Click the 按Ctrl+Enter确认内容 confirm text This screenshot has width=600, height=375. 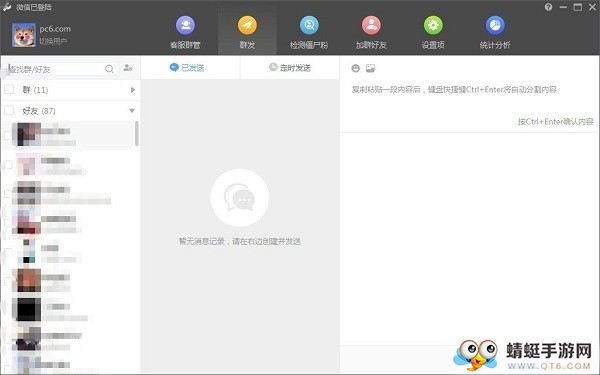pyautogui.click(x=555, y=122)
